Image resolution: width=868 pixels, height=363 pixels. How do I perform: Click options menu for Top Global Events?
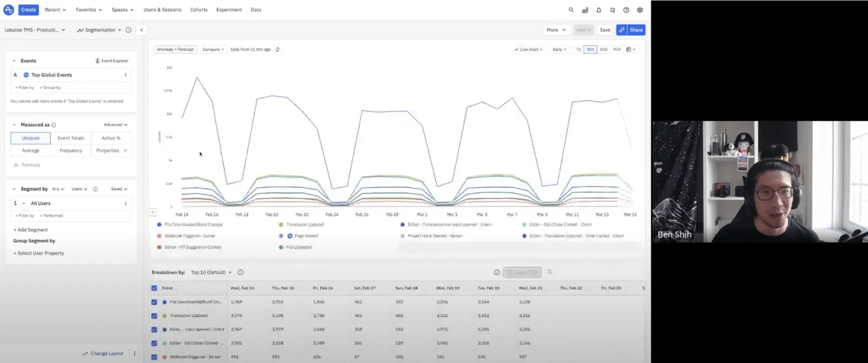point(126,75)
